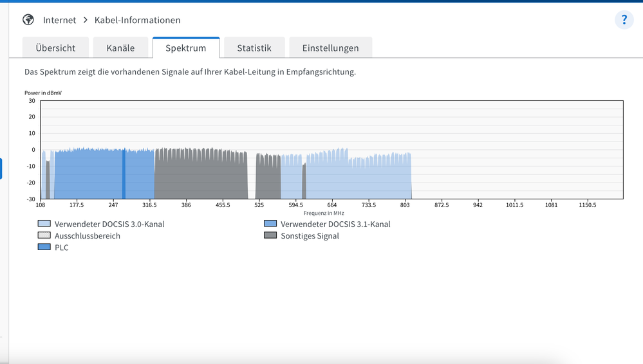Click the dark blue PLC bar in spectrum
The width and height of the screenshot is (643, 364).
click(x=124, y=175)
